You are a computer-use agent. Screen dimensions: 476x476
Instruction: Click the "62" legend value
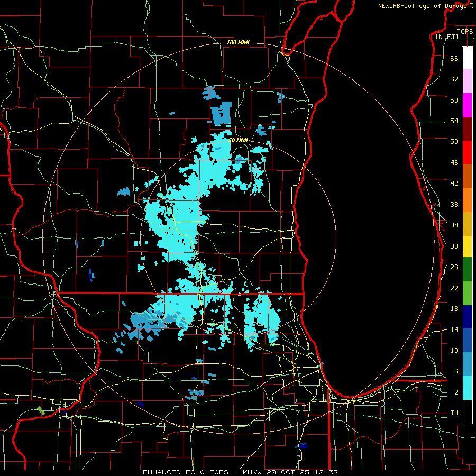point(454,79)
